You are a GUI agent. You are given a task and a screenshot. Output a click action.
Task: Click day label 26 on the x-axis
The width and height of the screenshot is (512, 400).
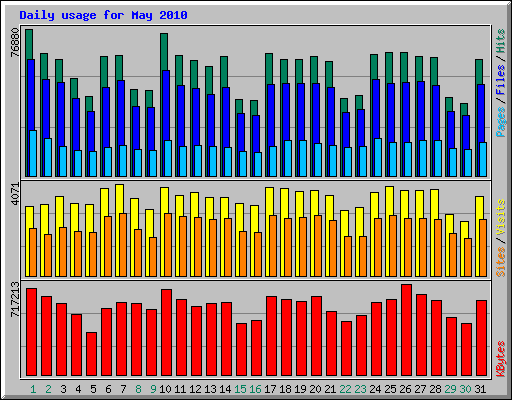coord(405,389)
